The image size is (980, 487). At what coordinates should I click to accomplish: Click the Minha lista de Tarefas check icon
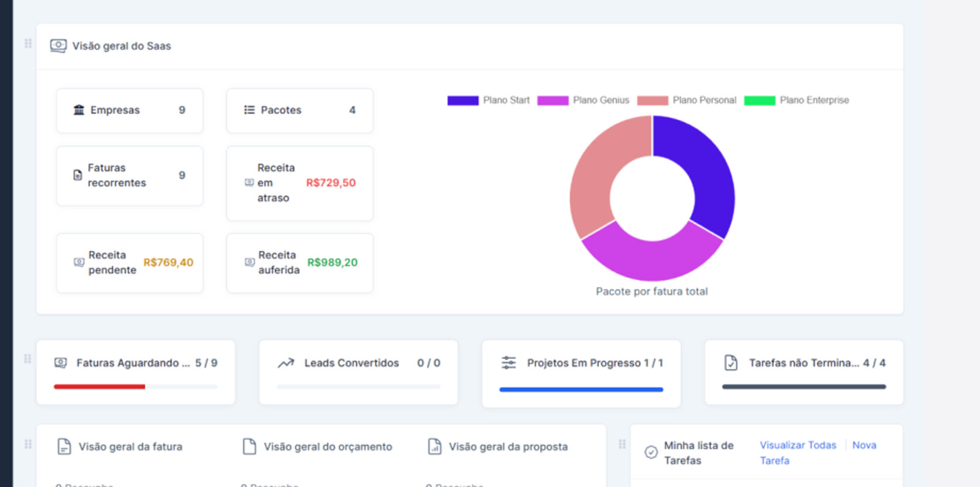pyautogui.click(x=651, y=452)
